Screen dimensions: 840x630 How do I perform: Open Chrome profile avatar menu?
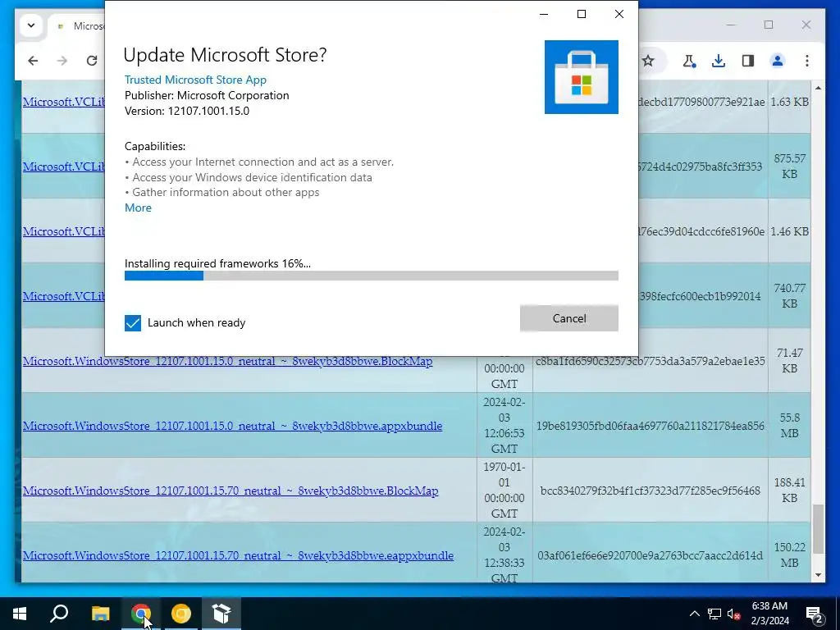click(778, 61)
